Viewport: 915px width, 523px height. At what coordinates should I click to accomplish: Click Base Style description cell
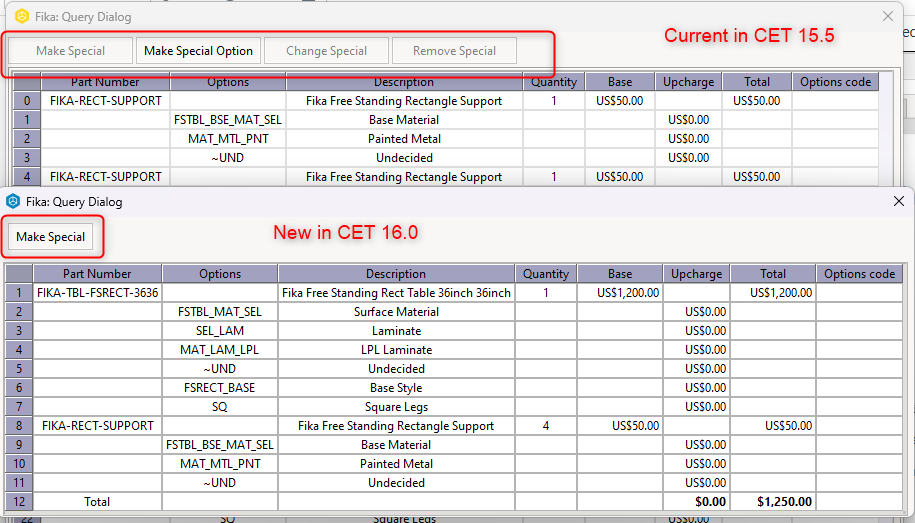pos(396,388)
